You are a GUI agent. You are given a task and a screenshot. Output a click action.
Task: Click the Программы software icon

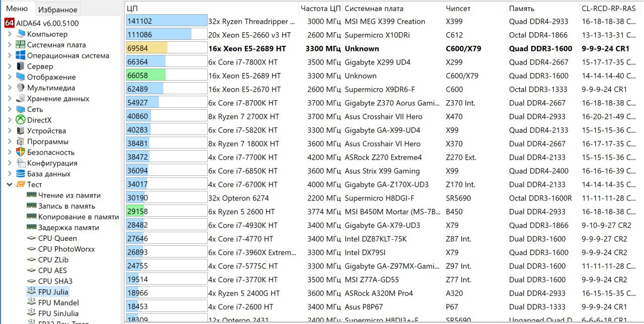click(20, 142)
